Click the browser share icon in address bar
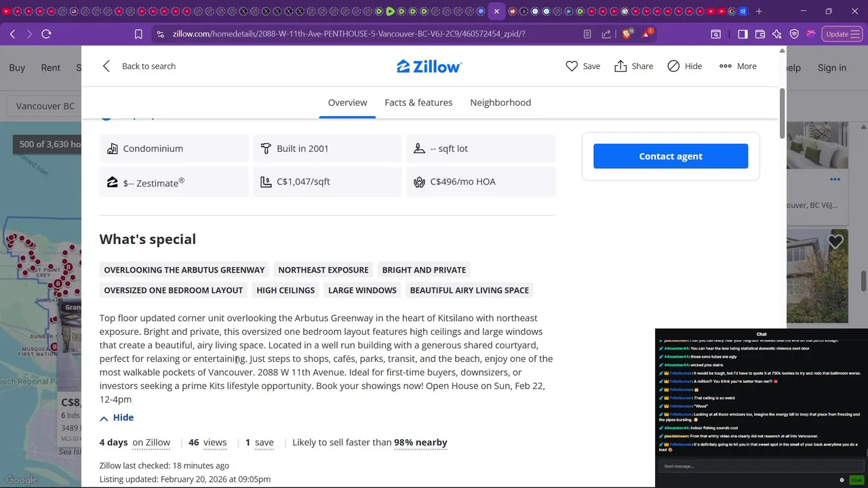868x488 pixels. pos(606,34)
